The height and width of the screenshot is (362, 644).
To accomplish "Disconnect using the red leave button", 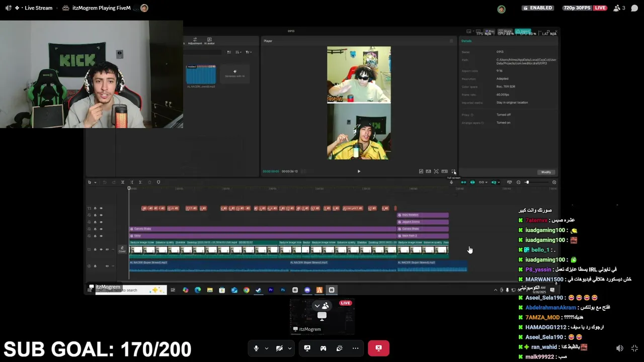I will coord(378,348).
